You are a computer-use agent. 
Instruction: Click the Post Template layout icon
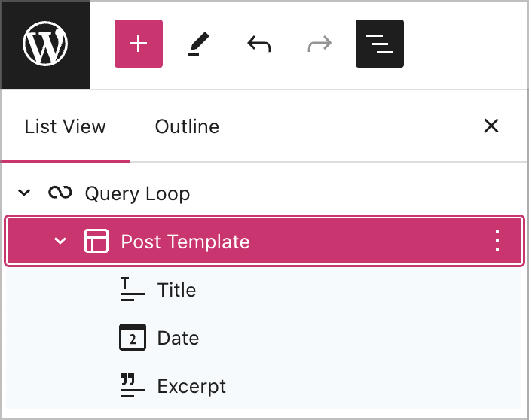click(96, 242)
